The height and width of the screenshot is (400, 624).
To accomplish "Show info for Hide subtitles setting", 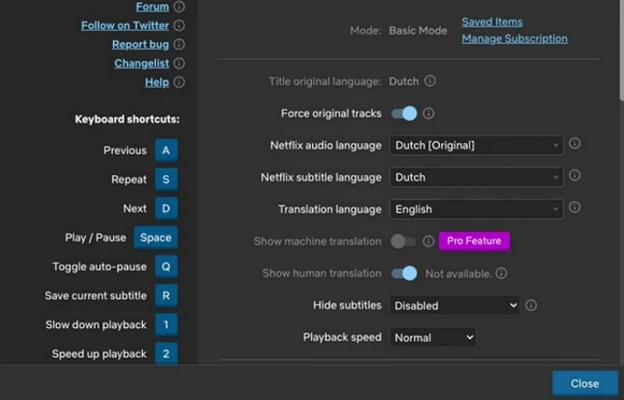I will pyautogui.click(x=531, y=305).
